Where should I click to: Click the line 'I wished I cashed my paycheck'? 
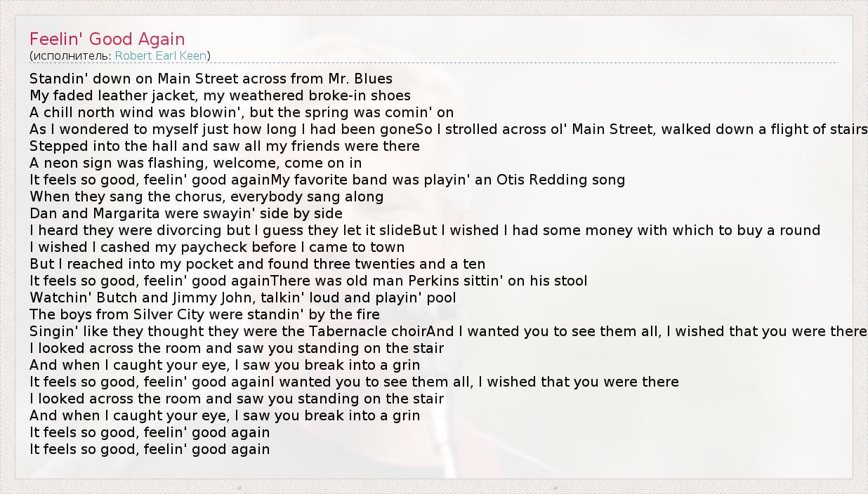tap(217, 247)
